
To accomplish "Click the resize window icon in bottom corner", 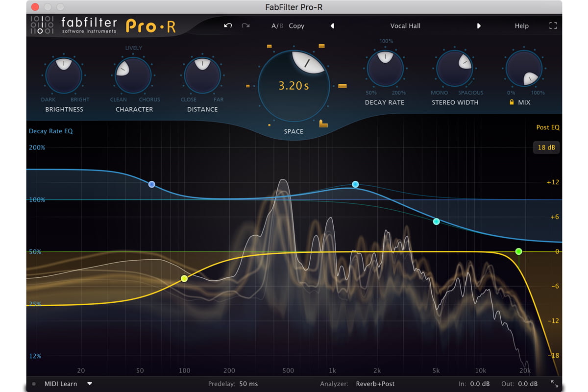I will click(x=554, y=384).
